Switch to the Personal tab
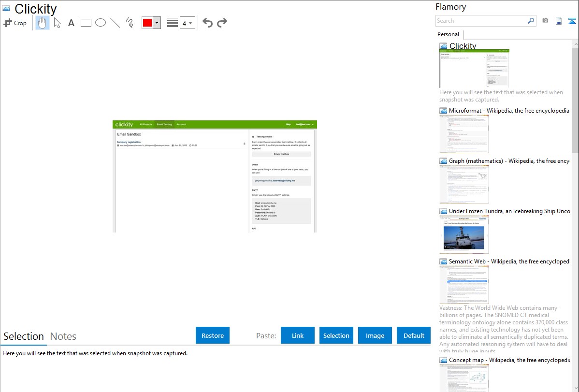Screen dimensions: 579x392 448,34
